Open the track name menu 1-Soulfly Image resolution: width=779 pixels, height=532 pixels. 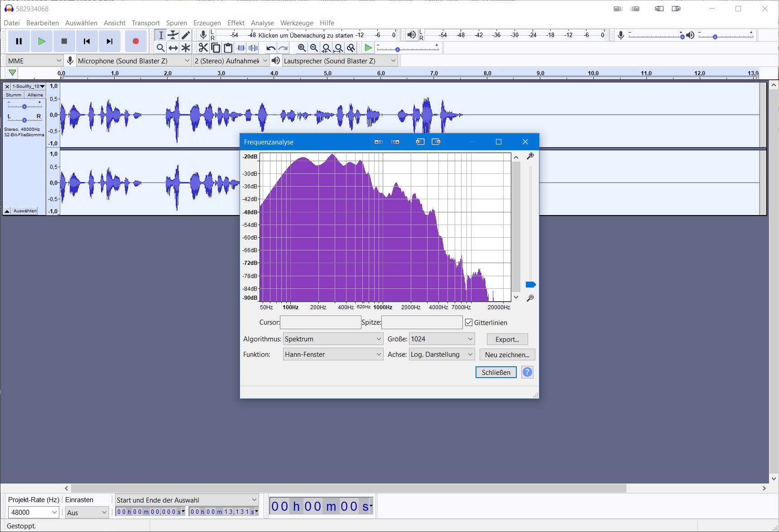[x=29, y=86]
